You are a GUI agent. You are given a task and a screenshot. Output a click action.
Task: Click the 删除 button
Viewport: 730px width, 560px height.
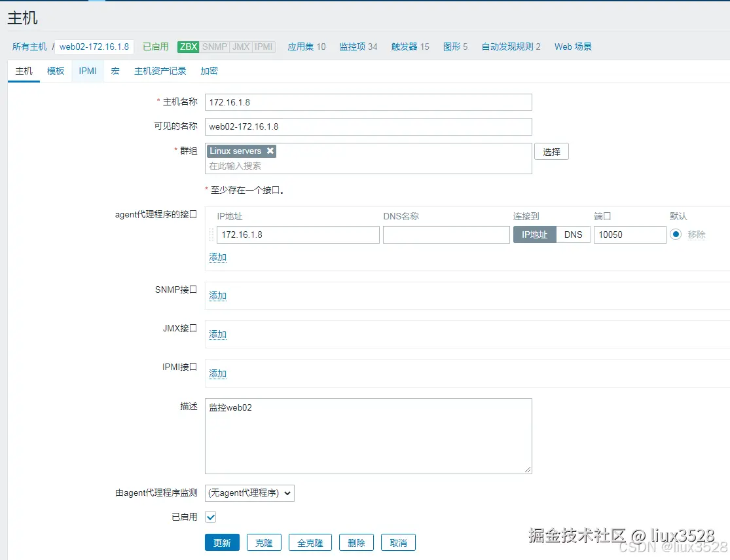[356, 543]
